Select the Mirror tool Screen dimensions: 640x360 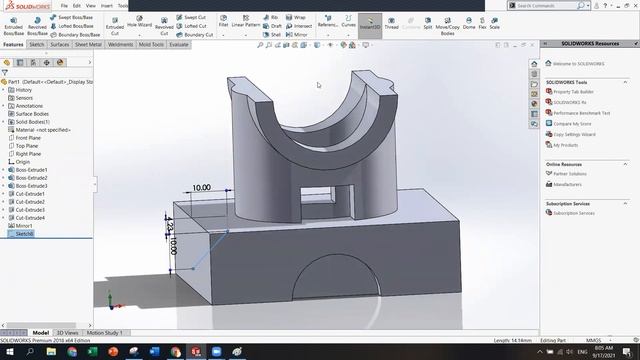click(296, 35)
